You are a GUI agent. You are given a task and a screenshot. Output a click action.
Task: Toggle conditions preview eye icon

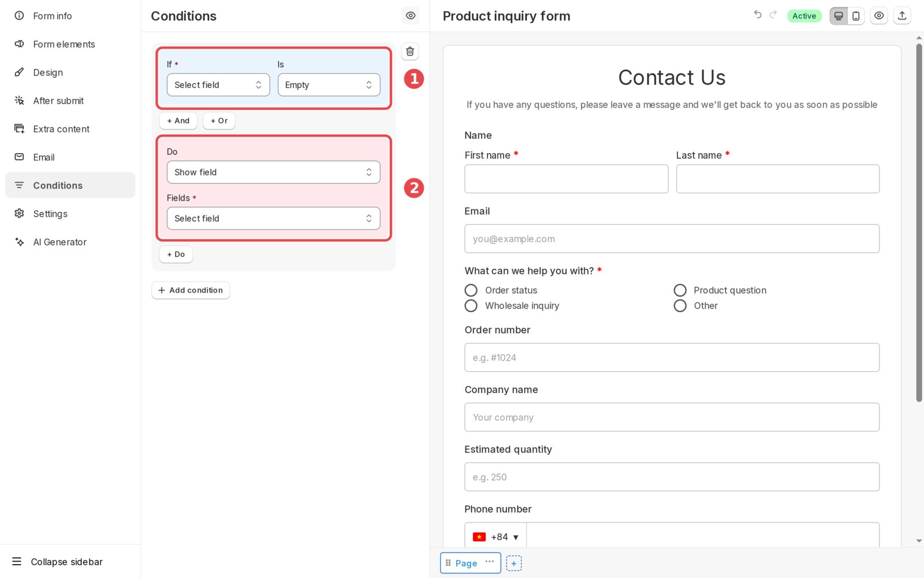tap(411, 16)
